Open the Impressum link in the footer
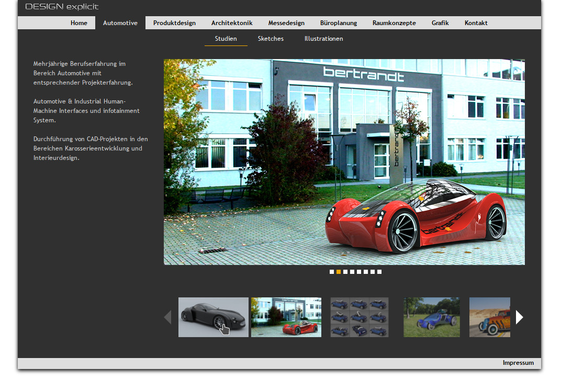This screenshot has height=392, width=561. (518, 363)
